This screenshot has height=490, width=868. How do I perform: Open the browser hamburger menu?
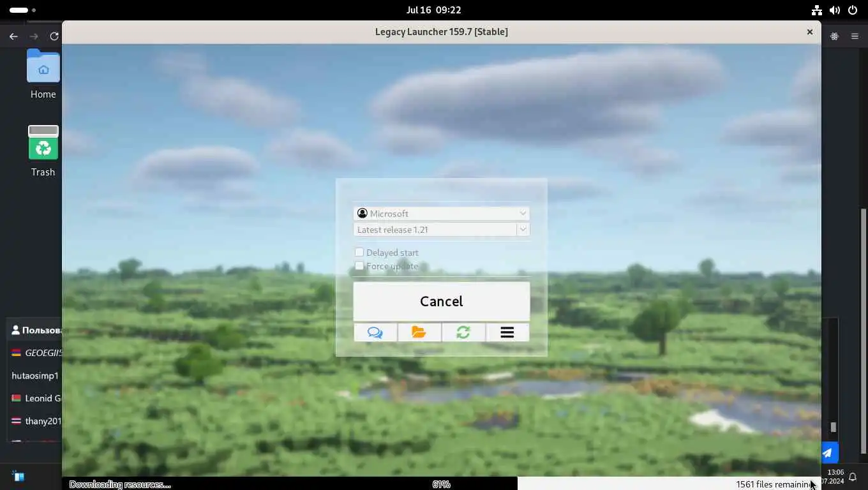point(855,36)
